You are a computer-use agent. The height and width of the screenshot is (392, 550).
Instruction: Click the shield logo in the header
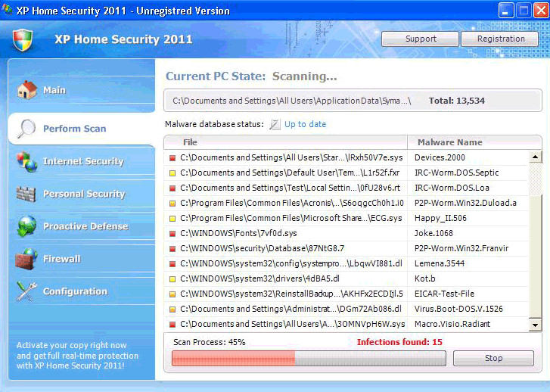coord(23,40)
